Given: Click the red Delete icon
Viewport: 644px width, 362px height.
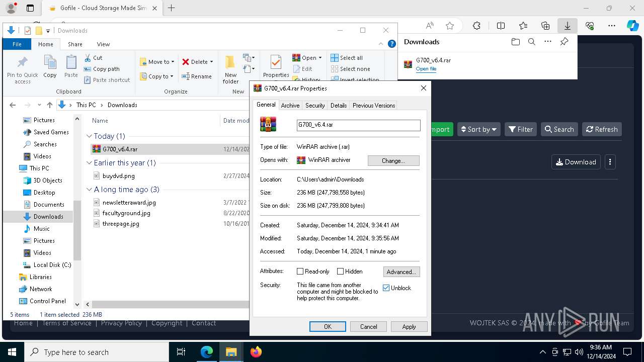Looking at the screenshot, I should [186, 62].
